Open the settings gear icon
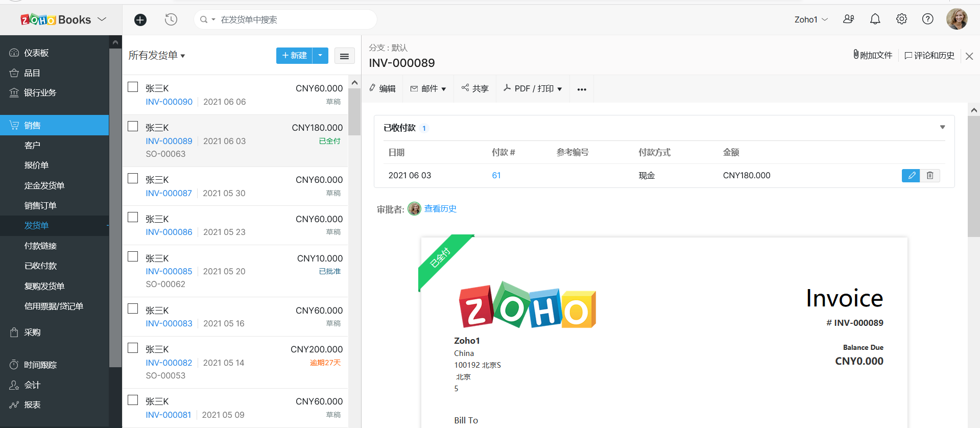Image resolution: width=980 pixels, height=428 pixels. point(901,19)
